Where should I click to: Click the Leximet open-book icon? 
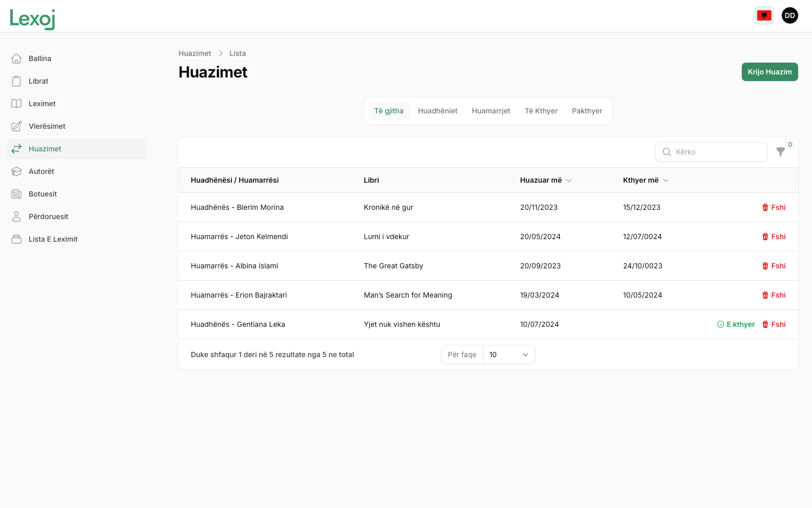point(16,104)
